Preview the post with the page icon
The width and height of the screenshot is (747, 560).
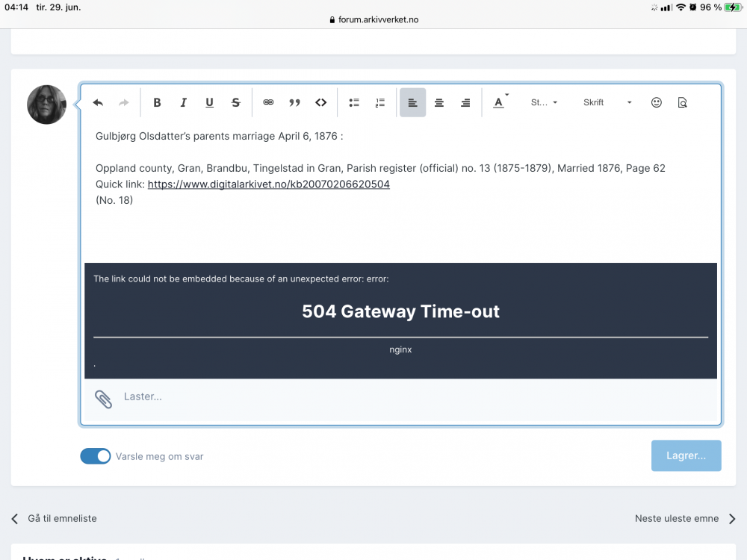coord(682,102)
